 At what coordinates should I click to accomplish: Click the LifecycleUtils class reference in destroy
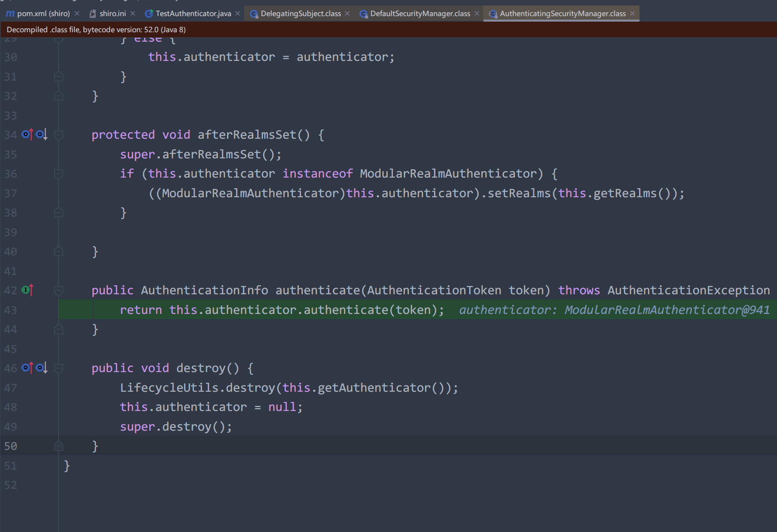click(169, 388)
